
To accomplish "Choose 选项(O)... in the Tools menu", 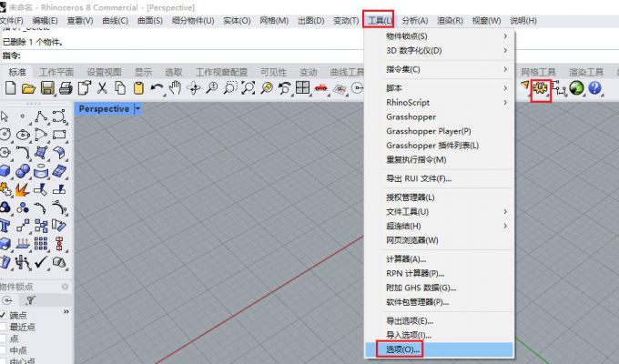I will [440, 349].
